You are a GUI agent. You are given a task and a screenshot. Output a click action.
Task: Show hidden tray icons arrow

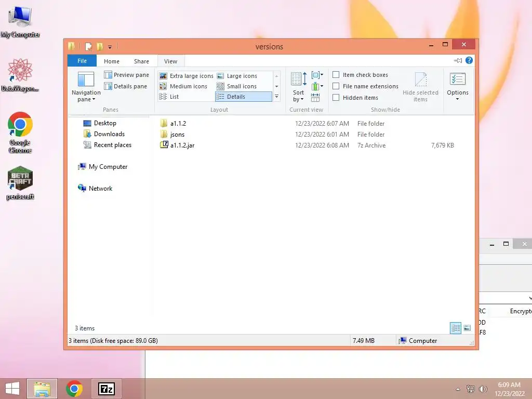coord(458,389)
